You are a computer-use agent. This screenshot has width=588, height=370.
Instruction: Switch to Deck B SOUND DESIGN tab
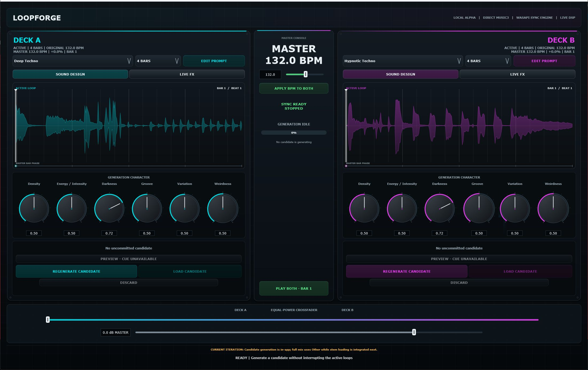pyautogui.click(x=401, y=74)
